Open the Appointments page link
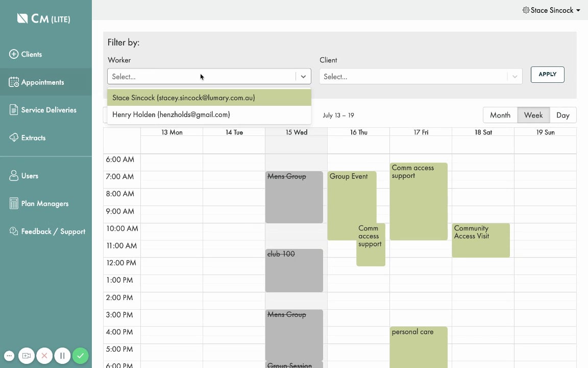The image size is (588, 368). 42,82
